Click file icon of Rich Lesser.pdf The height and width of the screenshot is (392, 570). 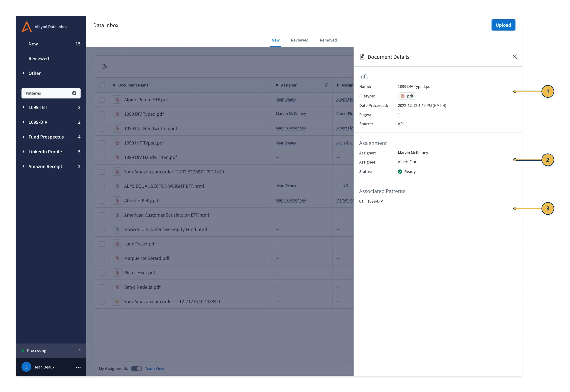[117, 273]
